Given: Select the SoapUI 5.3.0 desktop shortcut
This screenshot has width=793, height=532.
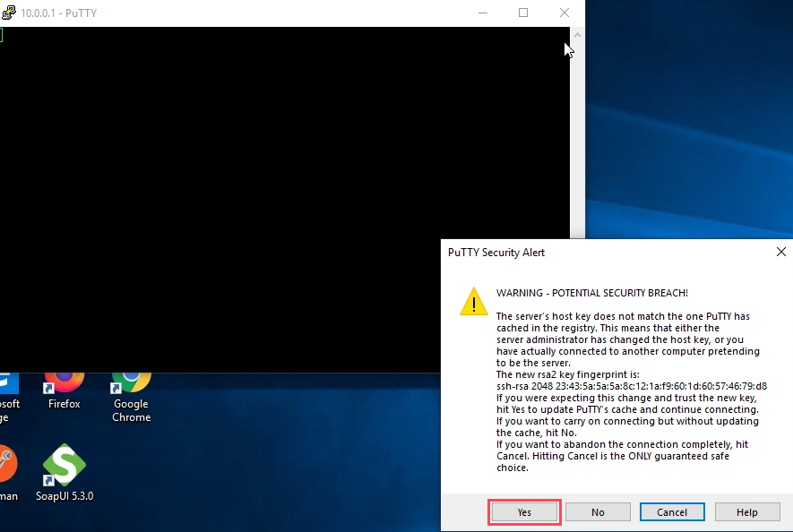Looking at the screenshot, I should click(x=65, y=473).
